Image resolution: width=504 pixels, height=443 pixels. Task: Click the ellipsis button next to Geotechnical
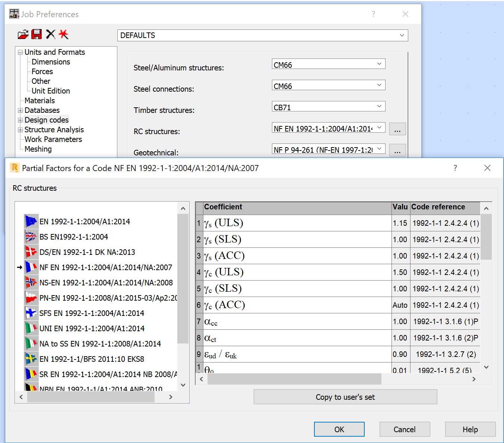coord(397,150)
